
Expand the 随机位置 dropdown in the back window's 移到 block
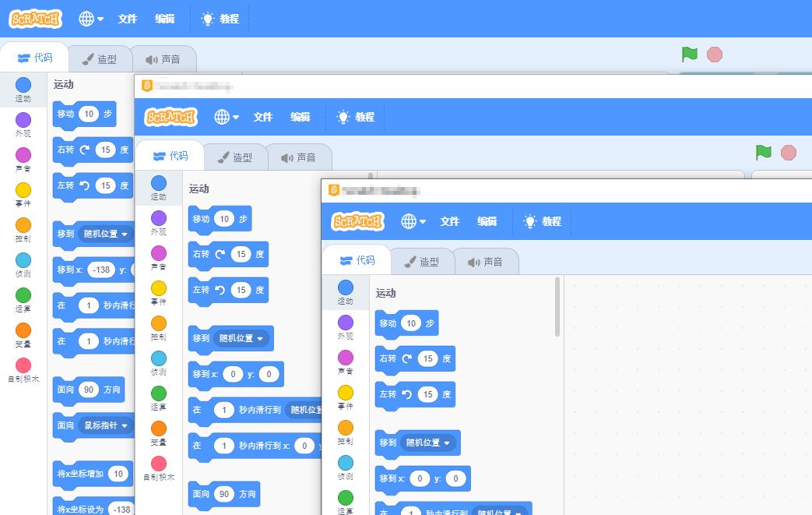(106, 235)
